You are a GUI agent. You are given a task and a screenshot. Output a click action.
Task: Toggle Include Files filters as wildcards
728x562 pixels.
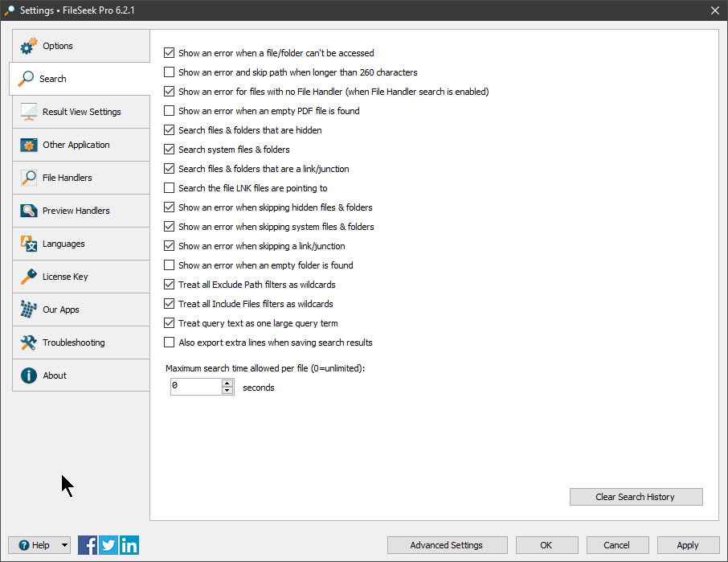169,304
